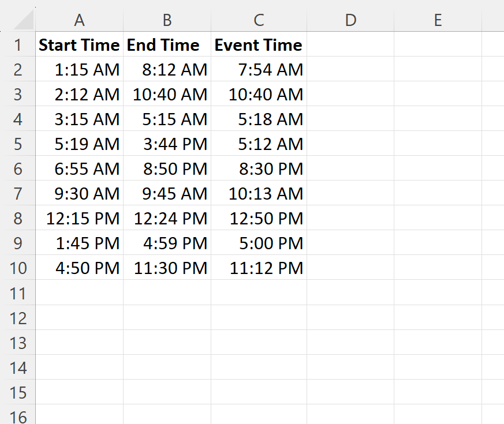504x424 pixels.
Task: Click the Event Time header cell
Action: (x=258, y=45)
